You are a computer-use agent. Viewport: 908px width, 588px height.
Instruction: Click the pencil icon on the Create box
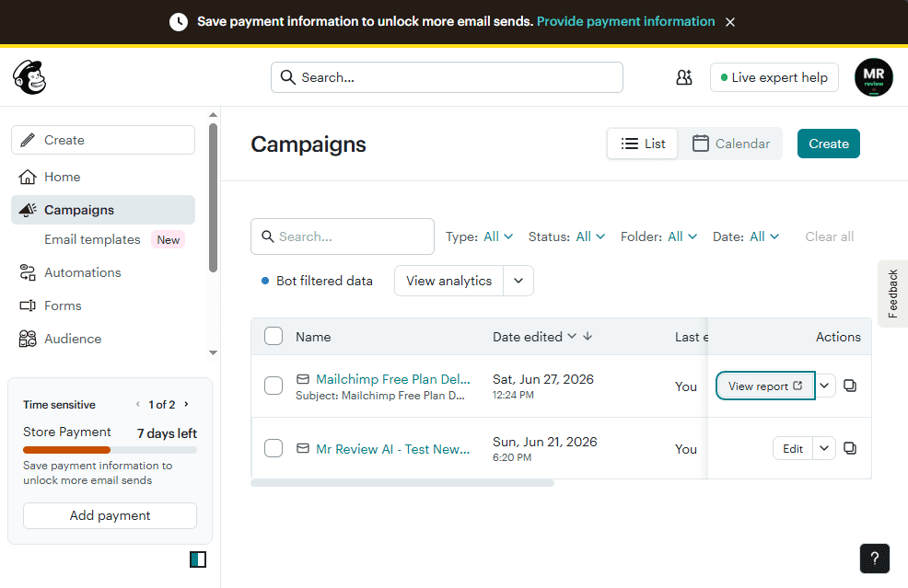coord(28,140)
